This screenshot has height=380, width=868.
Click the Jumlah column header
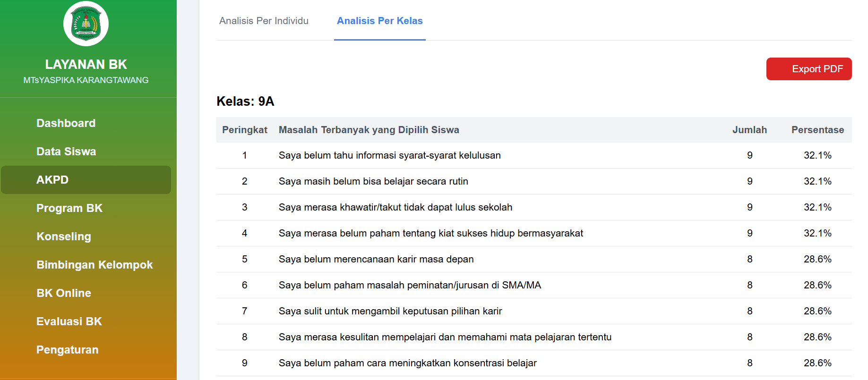pos(749,130)
